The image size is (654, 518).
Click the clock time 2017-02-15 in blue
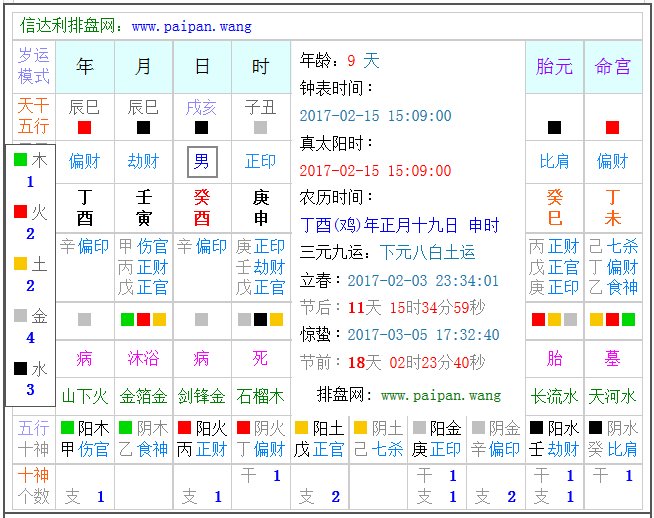pyautogui.click(x=375, y=116)
